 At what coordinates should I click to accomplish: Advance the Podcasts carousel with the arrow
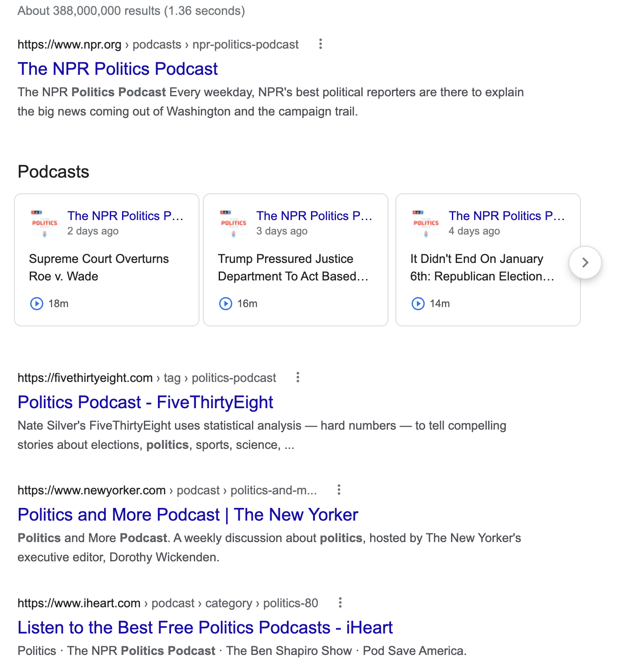click(x=585, y=262)
